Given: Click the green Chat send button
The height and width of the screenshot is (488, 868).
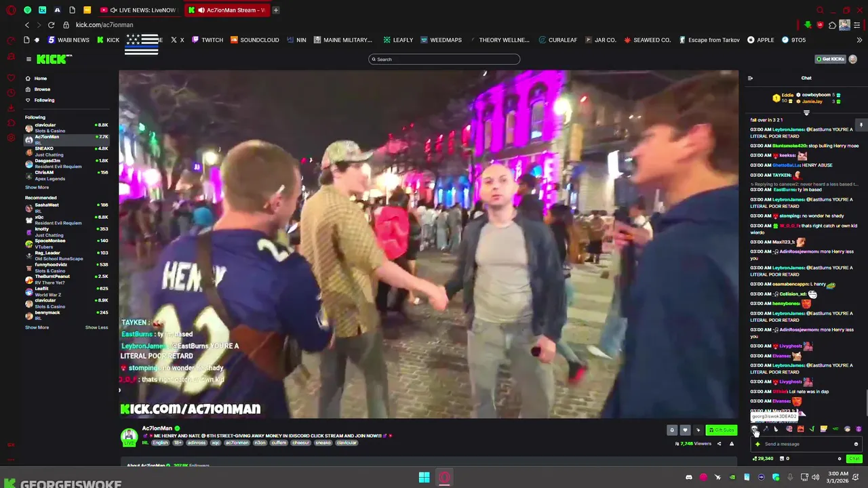Looking at the screenshot, I should coord(854,459).
